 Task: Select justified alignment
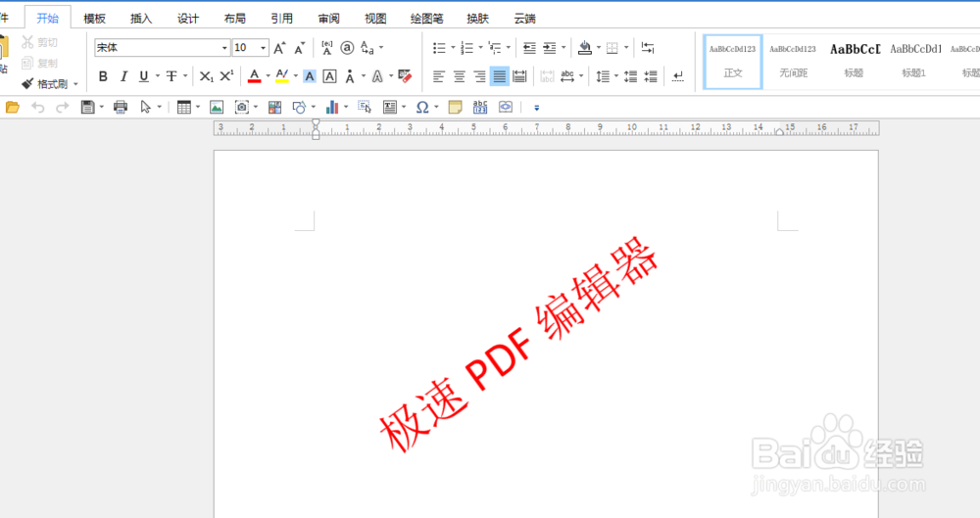pyautogui.click(x=500, y=76)
